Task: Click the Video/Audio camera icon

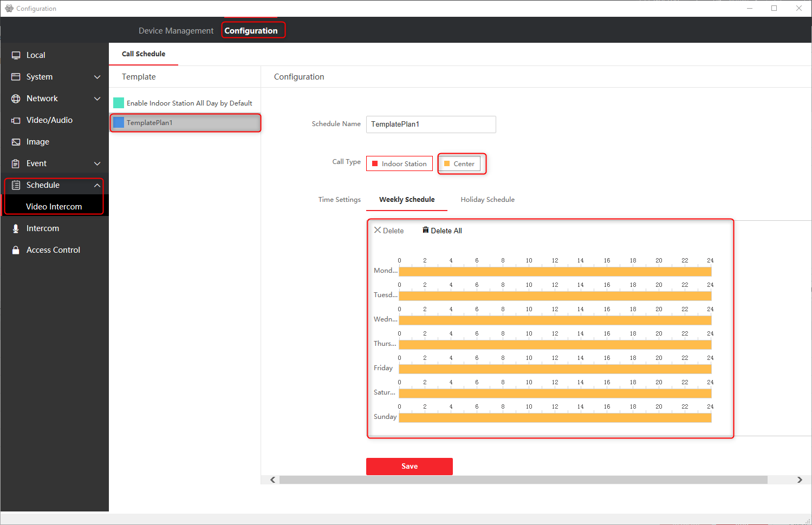Action: tap(16, 120)
